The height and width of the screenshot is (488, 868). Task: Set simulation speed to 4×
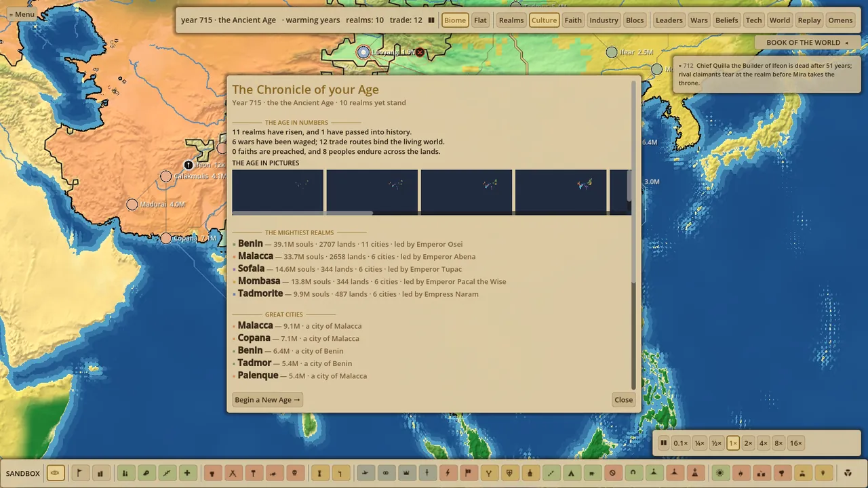point(763,443)
